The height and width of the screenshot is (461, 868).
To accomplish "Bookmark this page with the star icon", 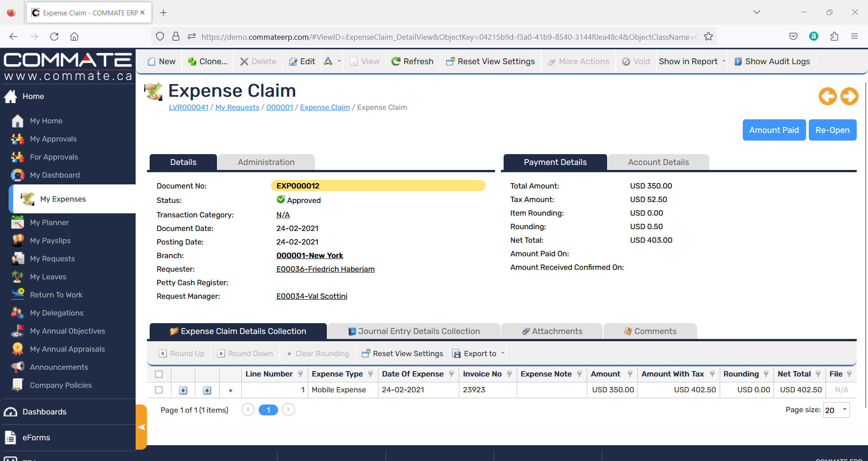I will pyautogui.click(x=708, y=37).
